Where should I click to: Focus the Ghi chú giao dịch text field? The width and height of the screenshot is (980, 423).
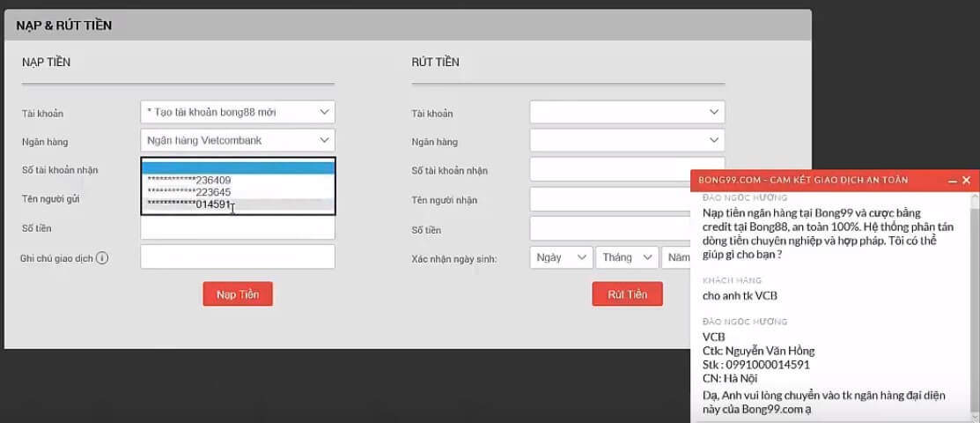pyautogui.click(x=237, y=257)
